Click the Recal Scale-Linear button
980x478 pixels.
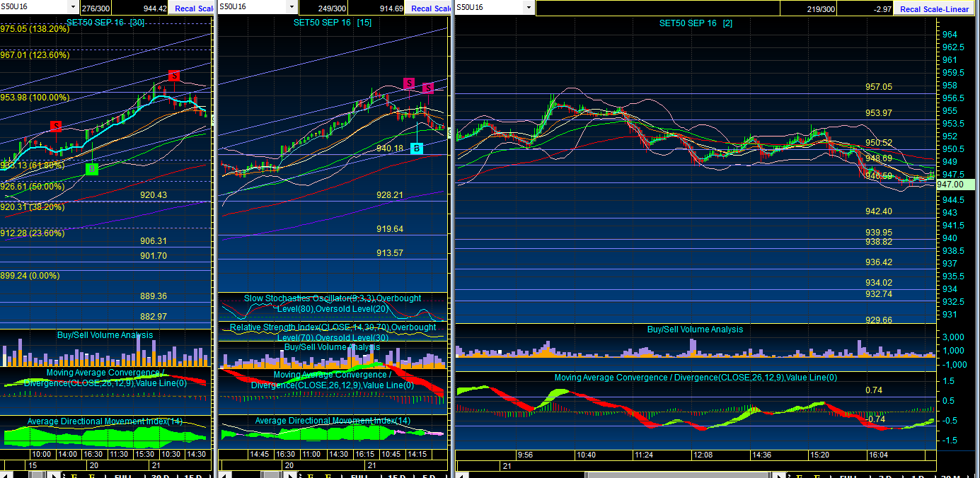[935, 8]
